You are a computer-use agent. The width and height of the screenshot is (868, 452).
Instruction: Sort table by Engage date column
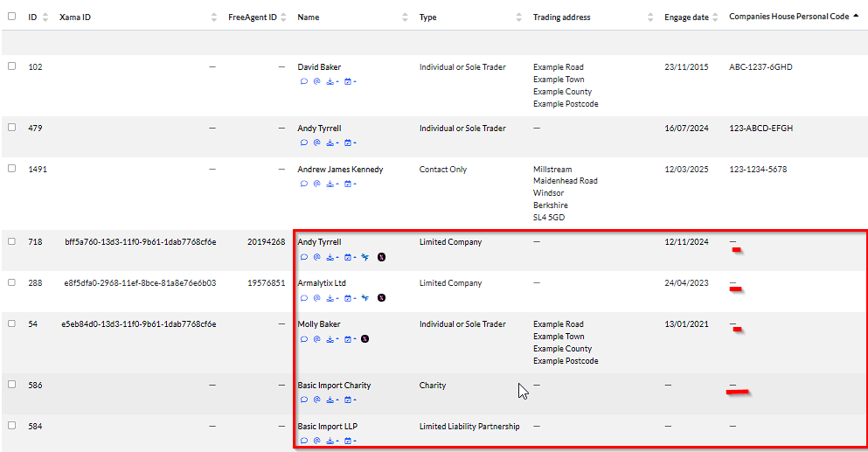pos(686,17)
